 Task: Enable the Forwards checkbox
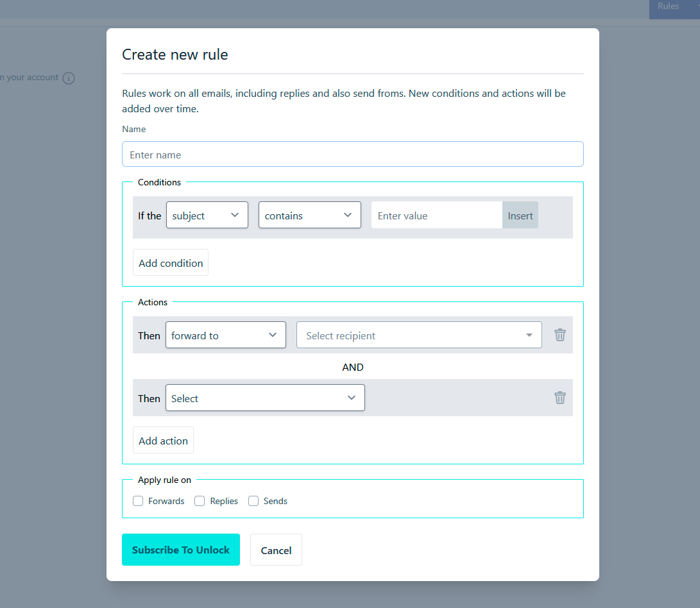(x=138, y=501)
